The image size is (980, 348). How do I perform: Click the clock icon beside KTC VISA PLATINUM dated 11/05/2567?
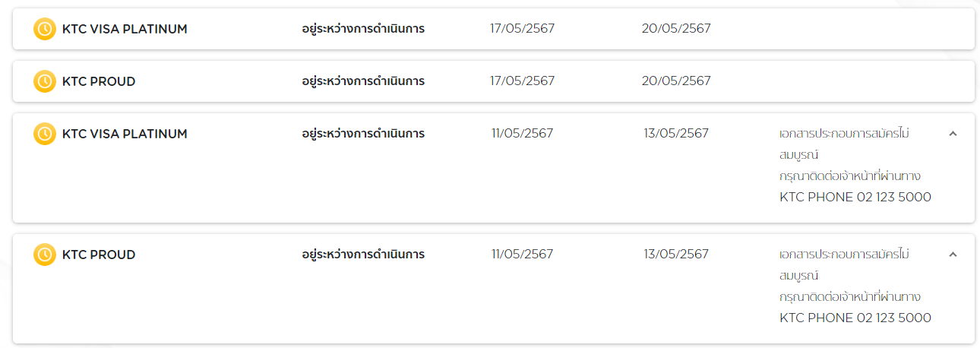click(45, 134)
